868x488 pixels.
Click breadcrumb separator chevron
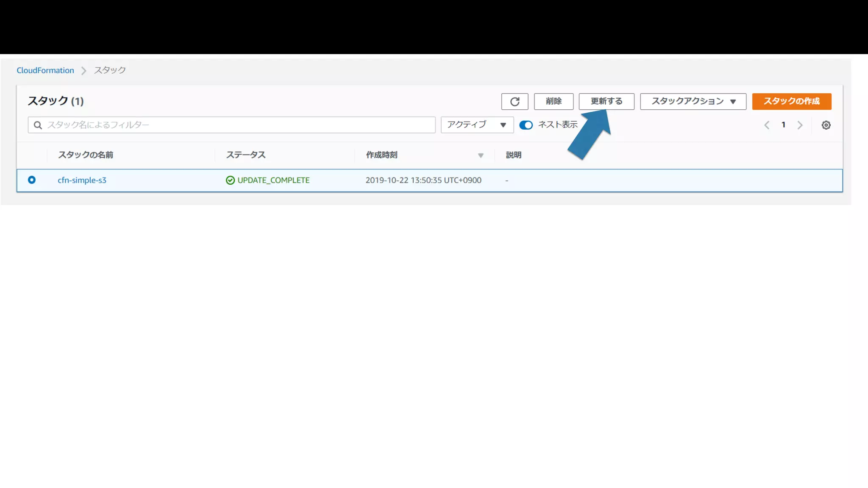tap(84, 70)
